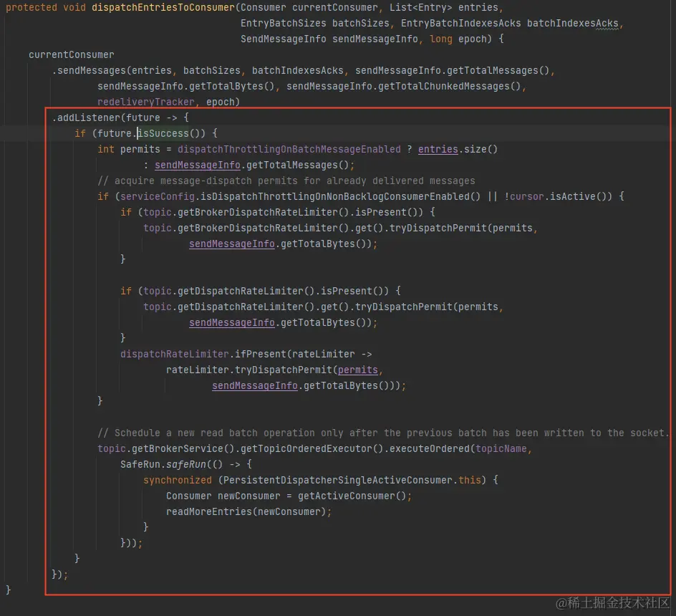Click the dispatchThrottlingOnBatchMessageEnabled field

pyautogui.click(x=289, y=149)
